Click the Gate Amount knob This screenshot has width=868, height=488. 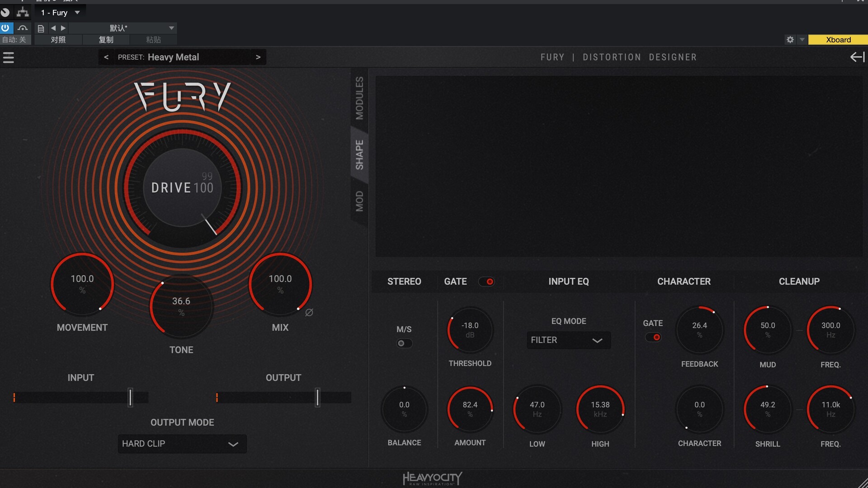[x=470, y=410]
